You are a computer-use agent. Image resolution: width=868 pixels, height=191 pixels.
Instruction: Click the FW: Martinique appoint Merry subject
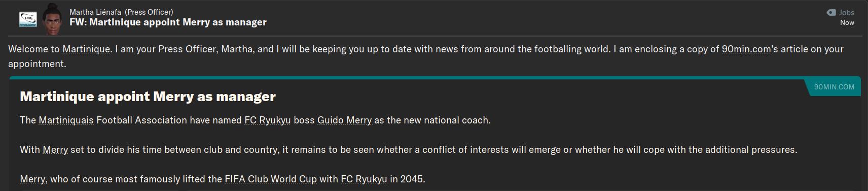(x=168, y=22)
